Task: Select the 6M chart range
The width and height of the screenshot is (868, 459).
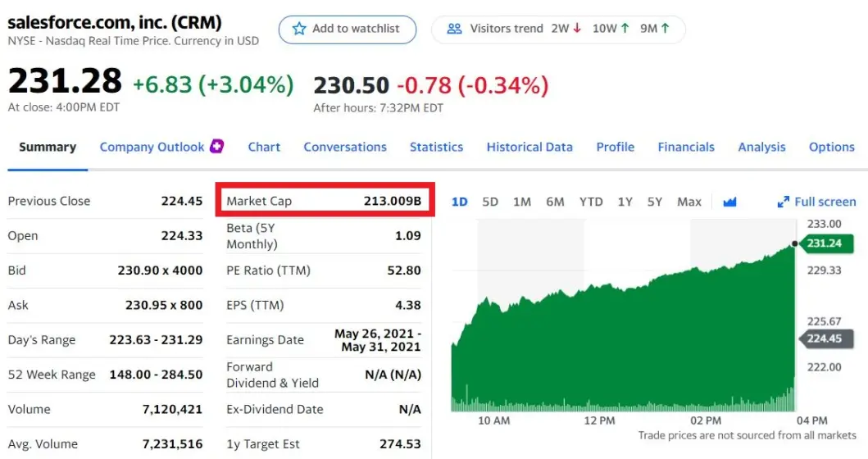Action: [555, 202]
